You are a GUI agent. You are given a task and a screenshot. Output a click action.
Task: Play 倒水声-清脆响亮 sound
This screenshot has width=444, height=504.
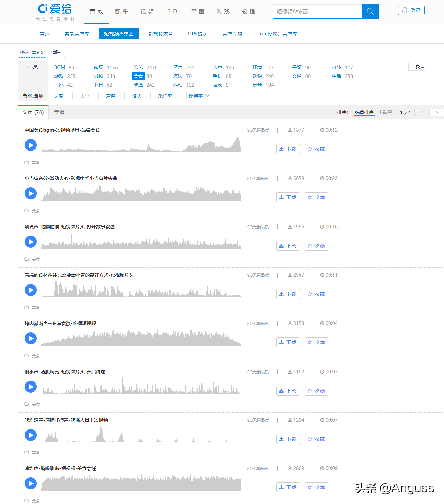click(31, 387)
